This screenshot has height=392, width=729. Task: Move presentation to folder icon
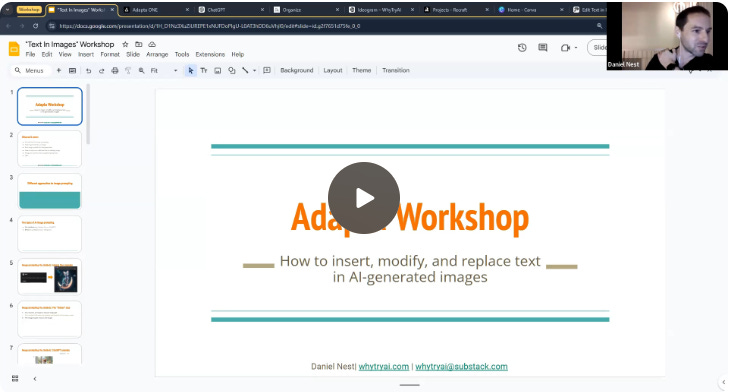point(139,44)
